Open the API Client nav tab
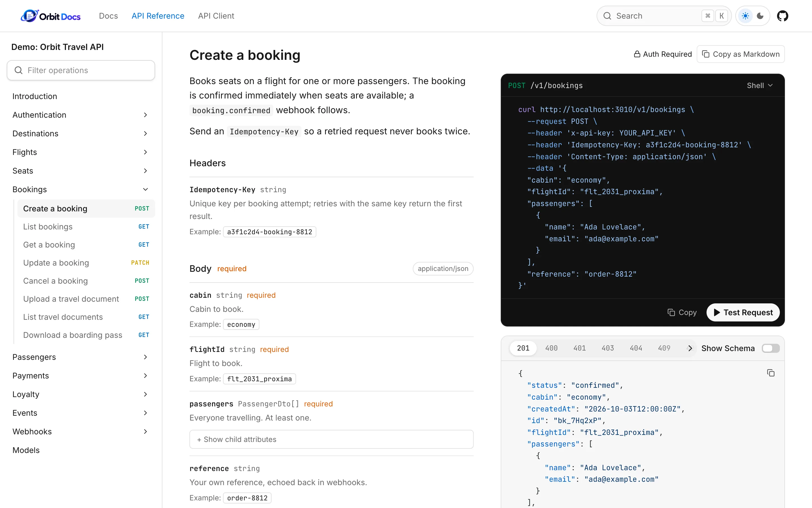812x508 pixels. [216, 16]
